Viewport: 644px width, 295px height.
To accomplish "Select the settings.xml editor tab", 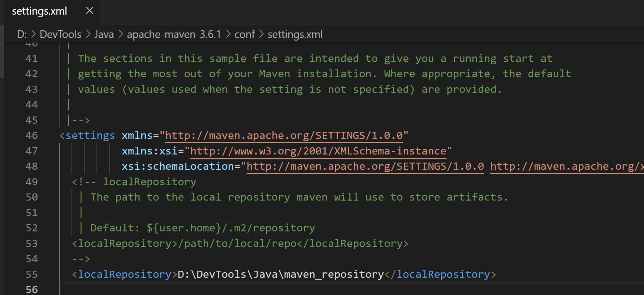I will (52, 12).
